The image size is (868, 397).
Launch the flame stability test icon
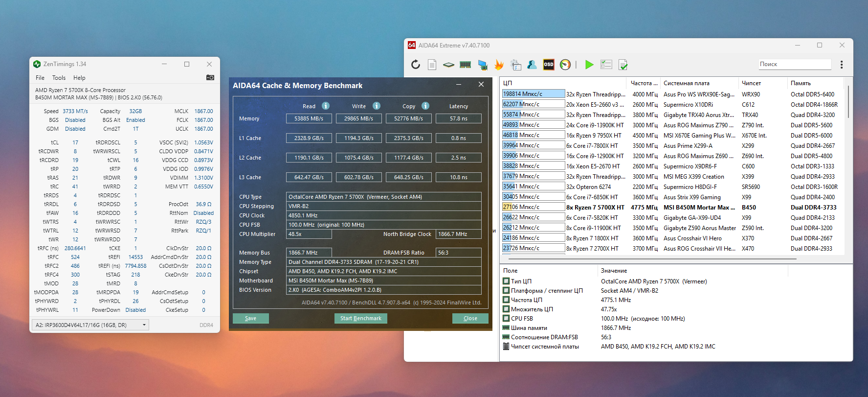(499, 65)
